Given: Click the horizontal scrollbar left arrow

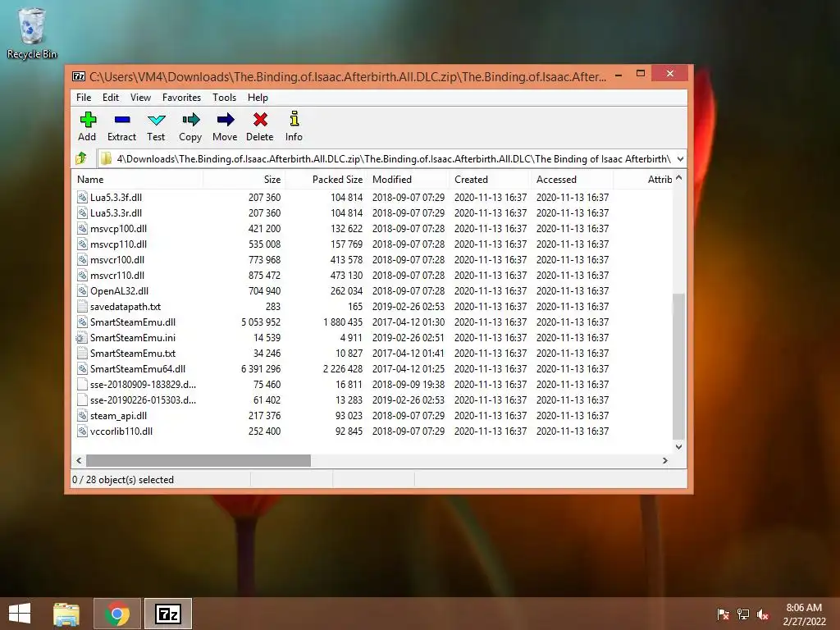Looking at the screenshot, I should click(x=79, y=460).
